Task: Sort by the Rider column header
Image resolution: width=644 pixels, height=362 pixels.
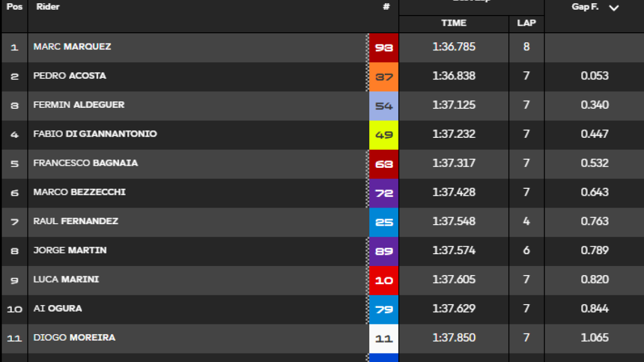Action: tap(48, 8)
